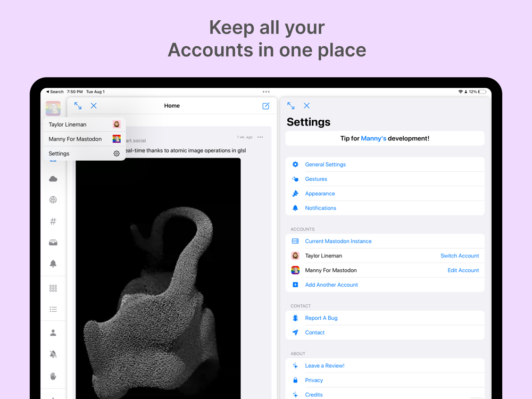
Task: Open Report A Bug
Action: [385, 318]
